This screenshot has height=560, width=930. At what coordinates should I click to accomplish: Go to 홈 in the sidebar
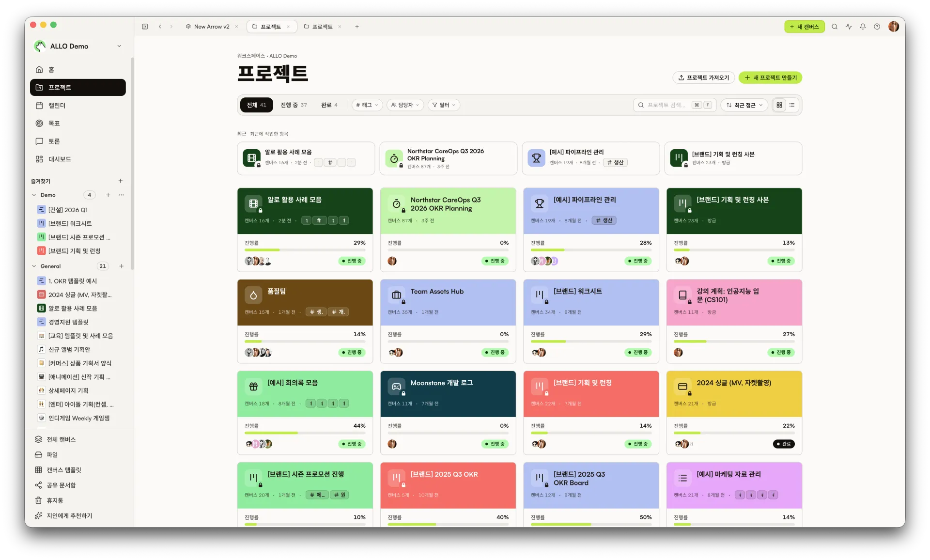(x=77, y=70)
